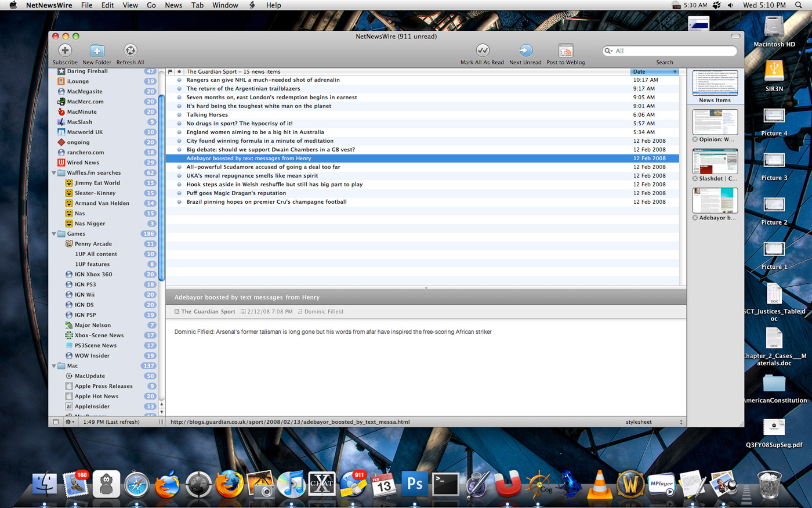
Task: Click the subscription list scrollbar down arrow
Action: (x=161, y=412)
